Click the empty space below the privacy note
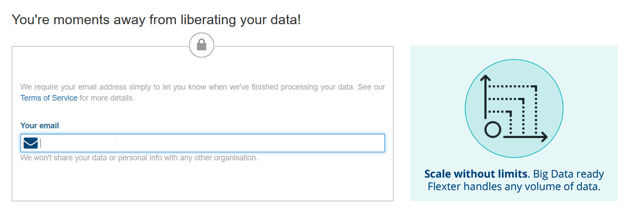 [x=203, y=181]
